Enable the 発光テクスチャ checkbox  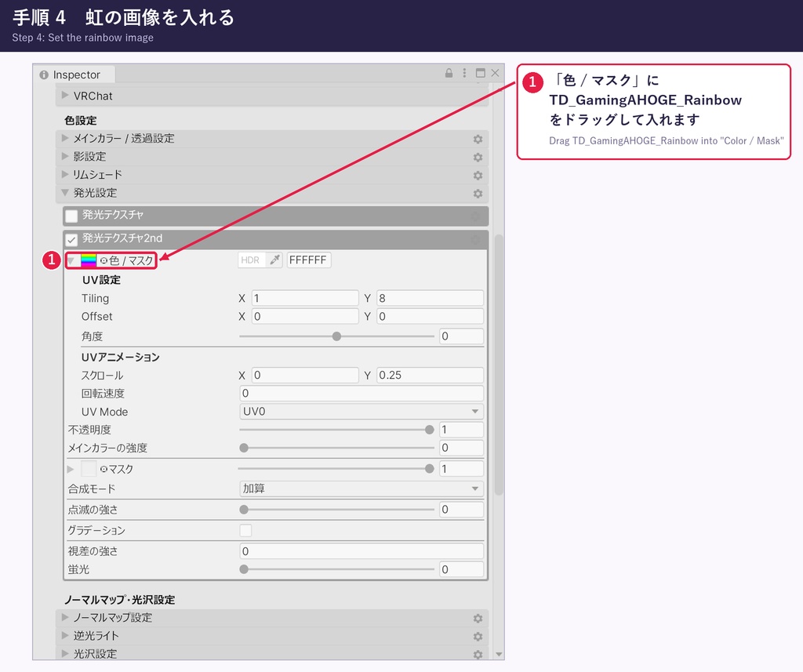(x=71, y=216)
